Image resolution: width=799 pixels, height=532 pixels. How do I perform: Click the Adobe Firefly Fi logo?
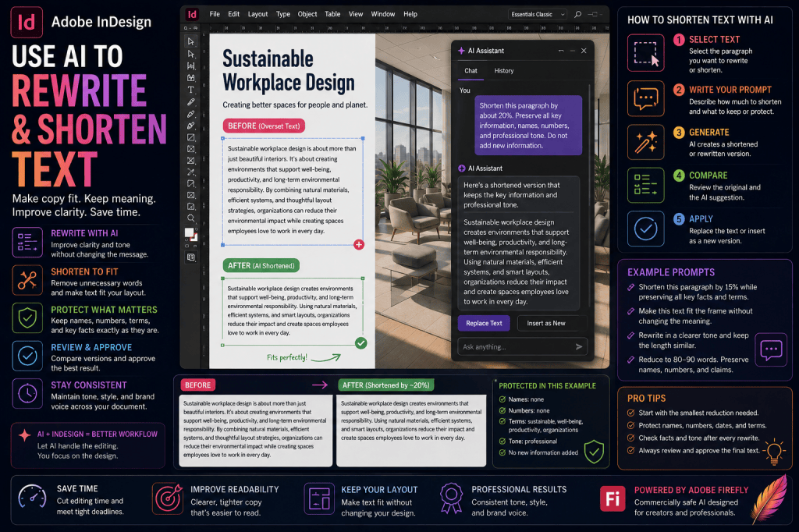point(613,498)
